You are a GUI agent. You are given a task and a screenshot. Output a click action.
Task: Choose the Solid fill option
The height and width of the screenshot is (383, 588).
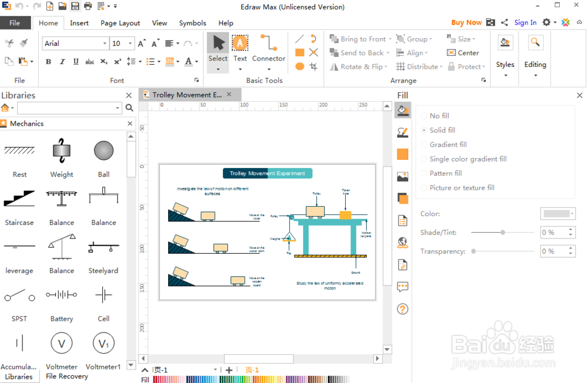pyautogui.click(x=438, y=130)
